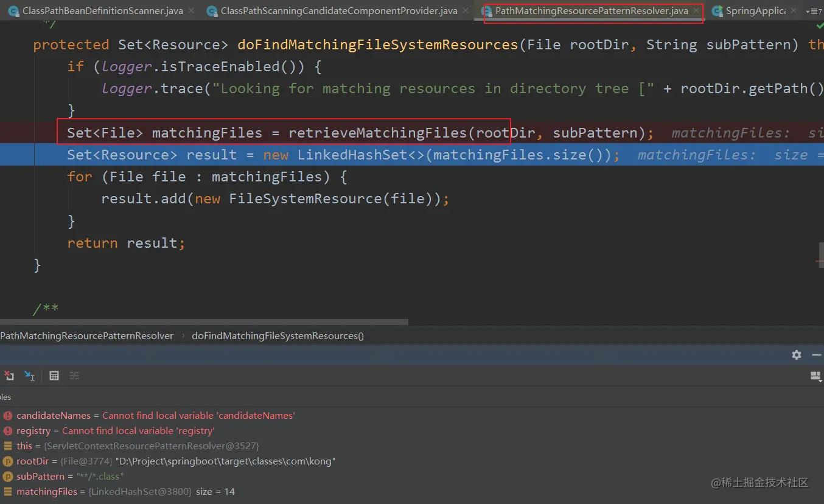Click the error icon beside registry
This screenshot has width=824, height=504.
(x=7, y=431)
